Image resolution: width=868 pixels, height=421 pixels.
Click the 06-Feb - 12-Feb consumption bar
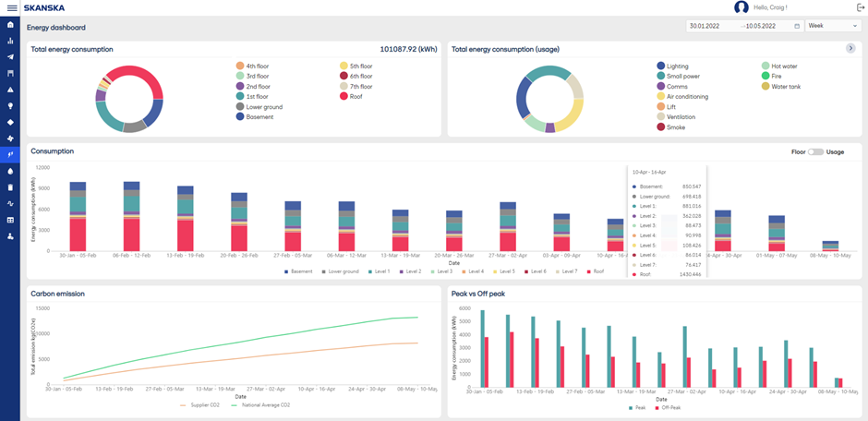(x=131, y=216)
